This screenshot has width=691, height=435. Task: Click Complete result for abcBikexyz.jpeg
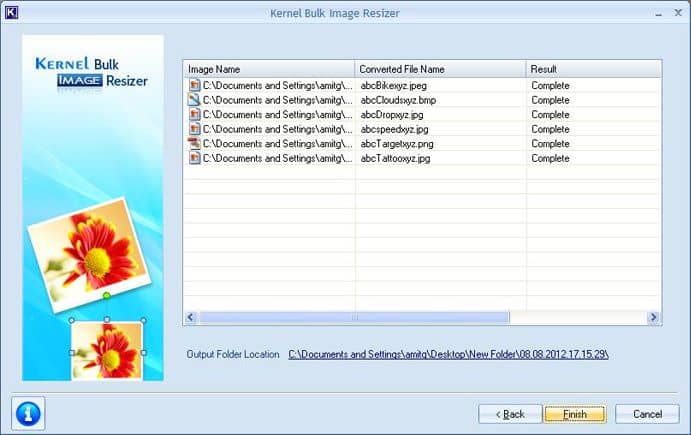(x=550, y=86)
